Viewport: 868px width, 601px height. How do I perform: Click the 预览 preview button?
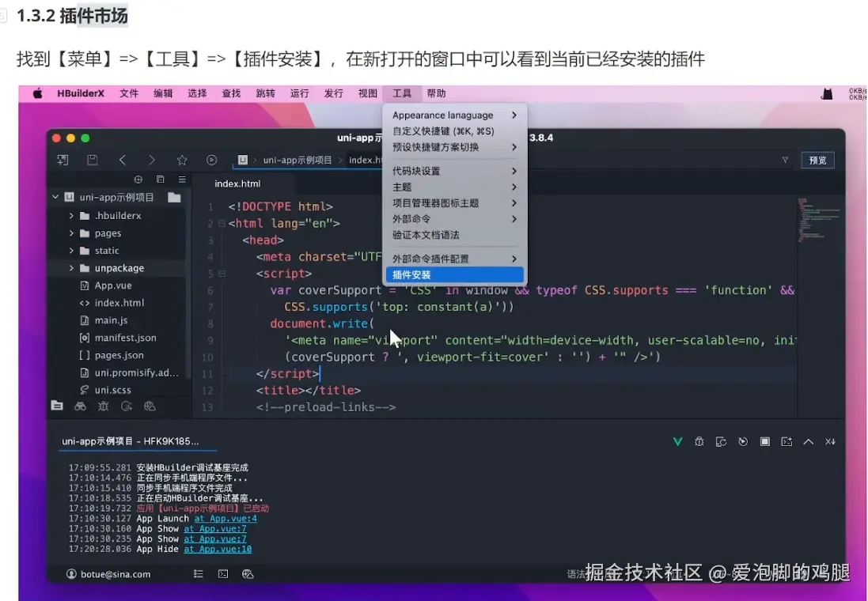817,160
